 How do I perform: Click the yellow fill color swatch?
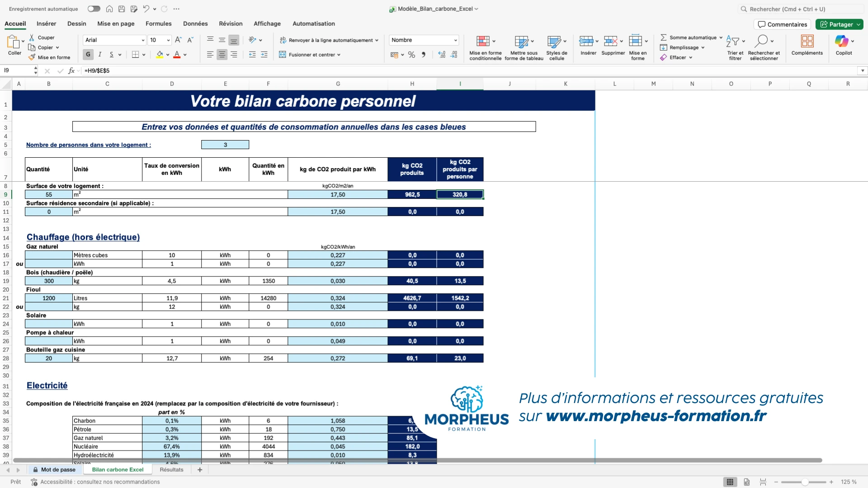[160, 55]
